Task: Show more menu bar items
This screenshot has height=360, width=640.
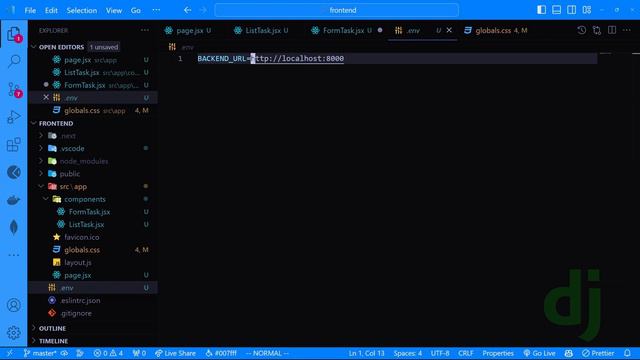Action: [156, 10]
